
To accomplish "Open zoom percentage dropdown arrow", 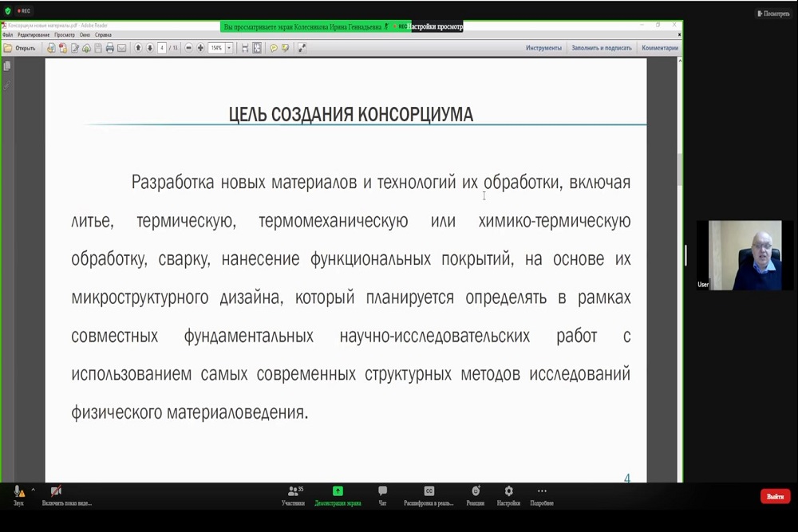I will tap(229, 48).
